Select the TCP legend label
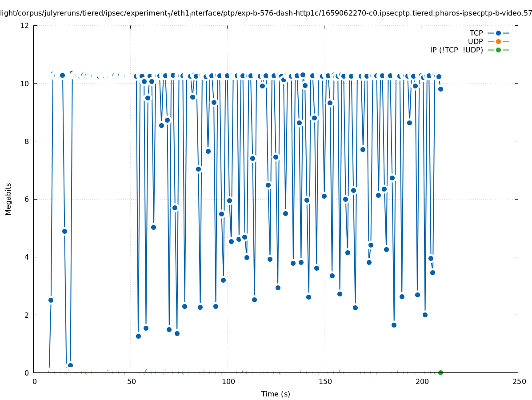Screen dimensions: 532x400 (x=476, y=33)
